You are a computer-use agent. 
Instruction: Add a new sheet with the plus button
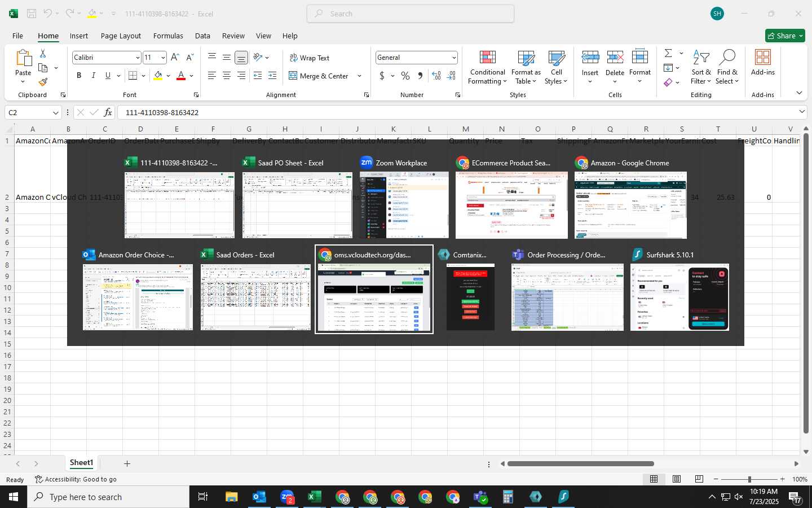(x=127, y=463)
